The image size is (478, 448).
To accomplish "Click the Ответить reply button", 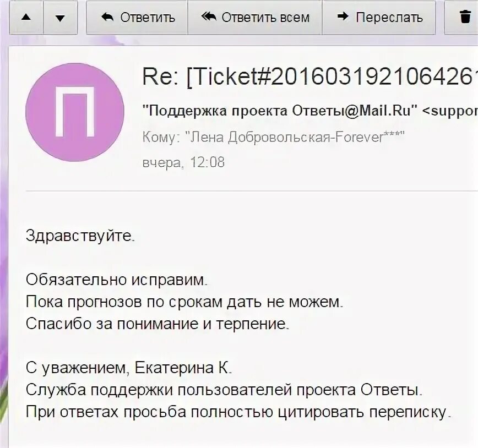I will pos(138,18).
